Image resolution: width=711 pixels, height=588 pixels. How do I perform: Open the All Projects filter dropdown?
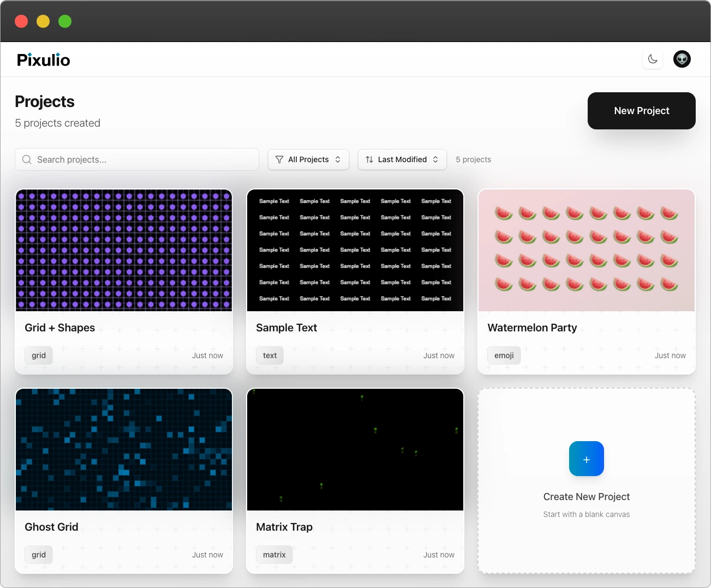pos(308,159)
